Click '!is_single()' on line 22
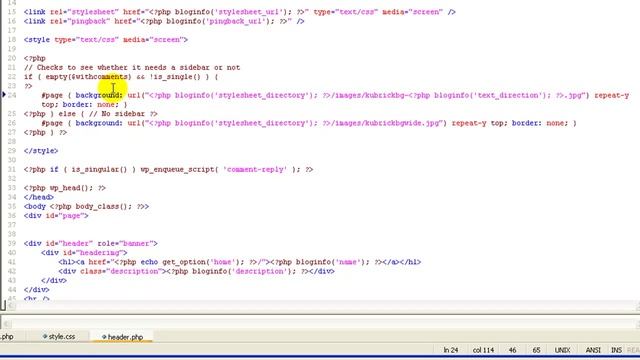 coord(175,77)
